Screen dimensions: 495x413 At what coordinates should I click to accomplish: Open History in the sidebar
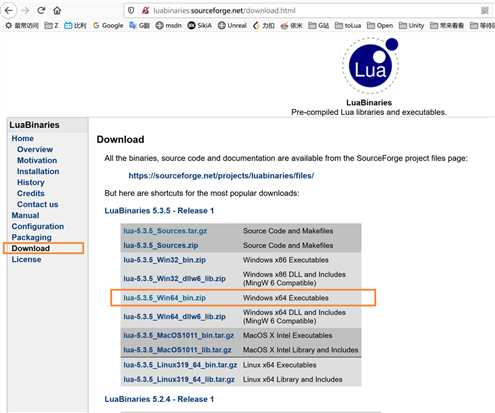coord(31,182)
